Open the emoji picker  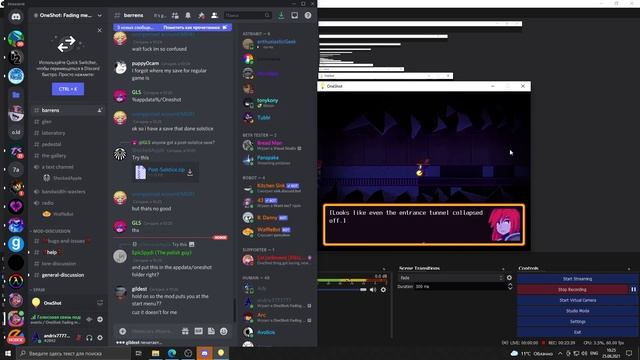[x=224, y=331]
